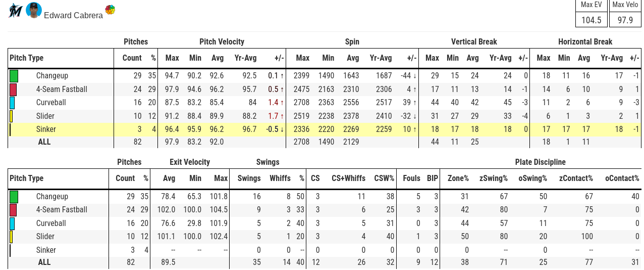Click the Horizontal Break group header
The image size is (644, 270).
click(x=585, y=42)
